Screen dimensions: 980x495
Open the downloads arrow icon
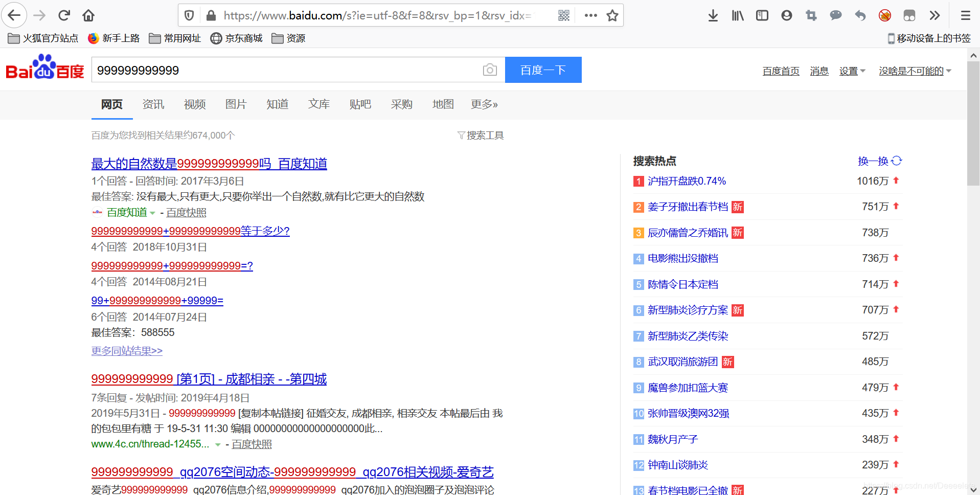coord(713,15)
